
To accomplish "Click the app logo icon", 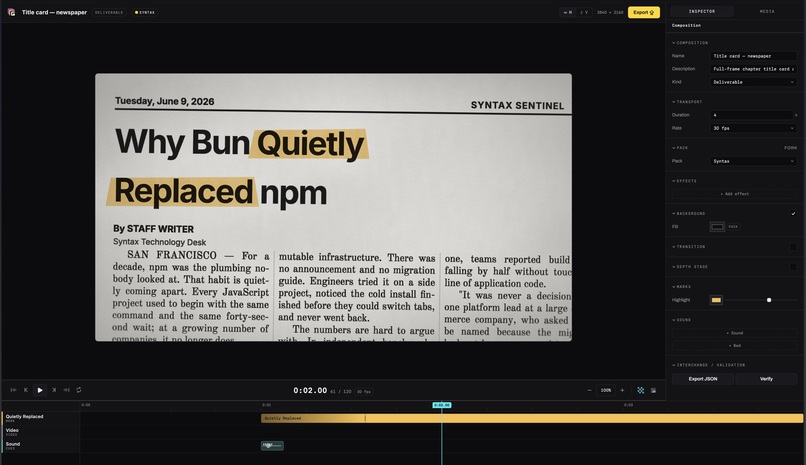I will [x=11, y=12].
